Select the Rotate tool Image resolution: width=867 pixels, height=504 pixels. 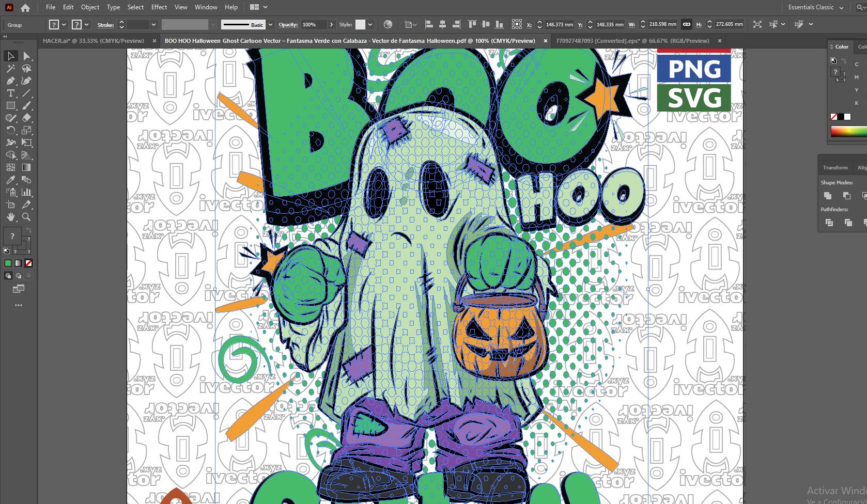click(10, 130)
